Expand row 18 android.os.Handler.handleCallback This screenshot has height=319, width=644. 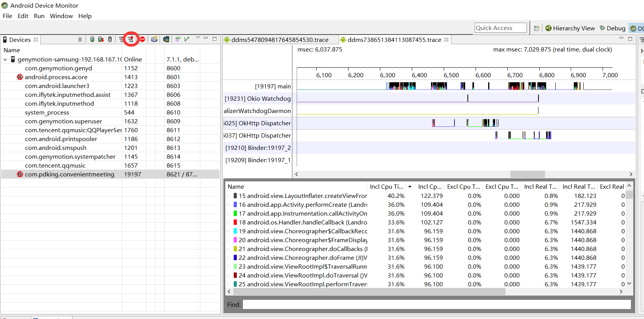(x=228, y=223)
